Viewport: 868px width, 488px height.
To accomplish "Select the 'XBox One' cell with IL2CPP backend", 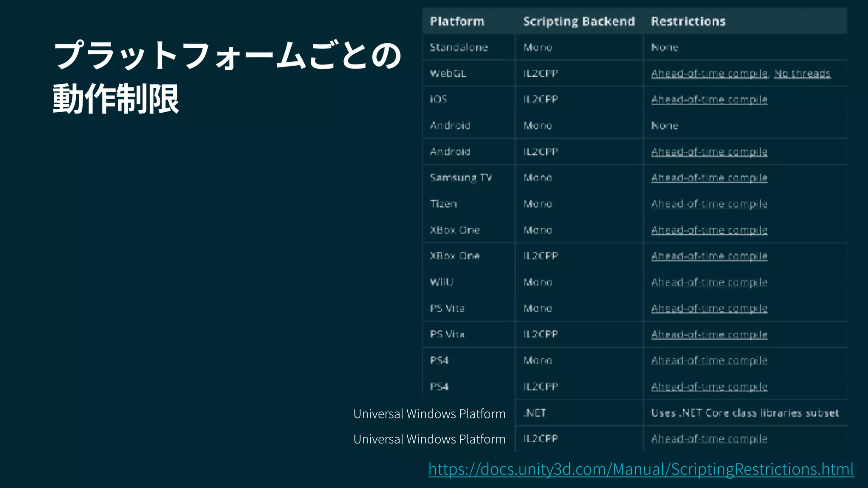I will click(455, 256).
